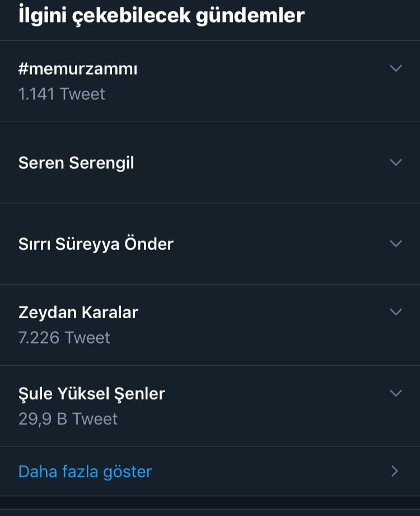View the Zeydan Karalar trending topic
The height and width of the screenshot is (516, 420).
point(78,313)
